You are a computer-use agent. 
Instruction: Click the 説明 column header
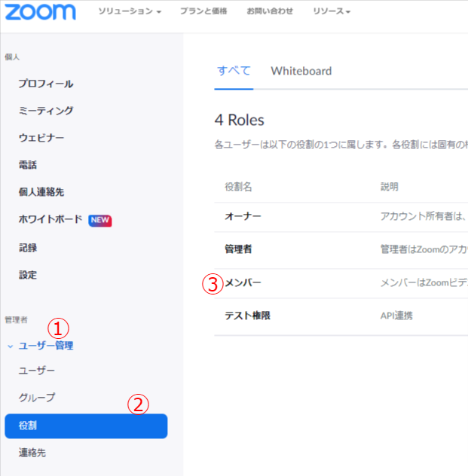(x=390, y=187)
